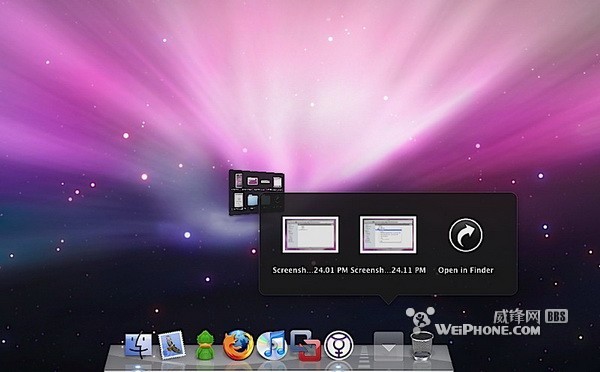Click the 'Open in Finder' label
This screenshot has height=372, width=600.
[466, 270]
